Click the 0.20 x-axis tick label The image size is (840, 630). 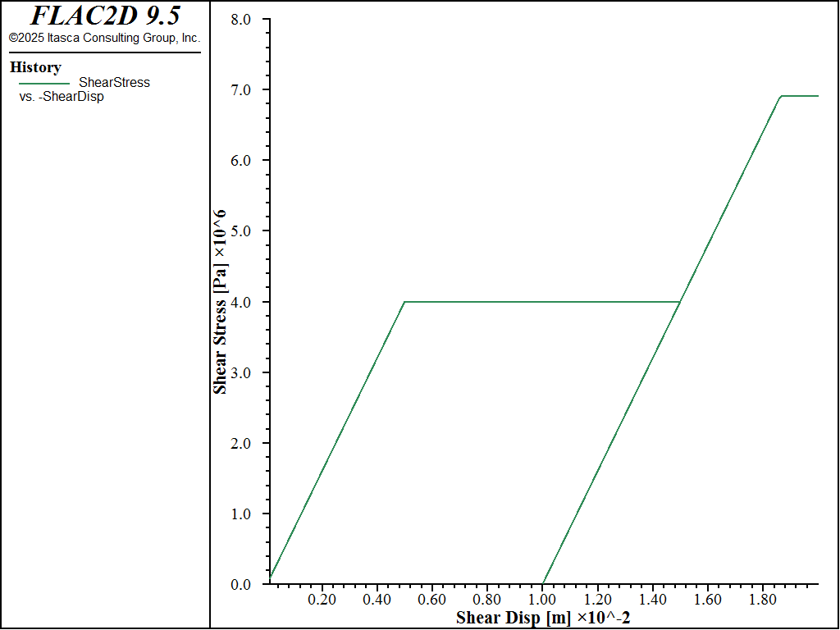(322, 599)
